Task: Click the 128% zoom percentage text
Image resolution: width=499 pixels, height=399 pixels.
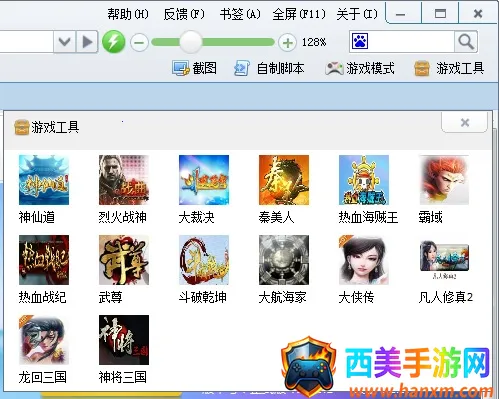Action: click(314, 42)
